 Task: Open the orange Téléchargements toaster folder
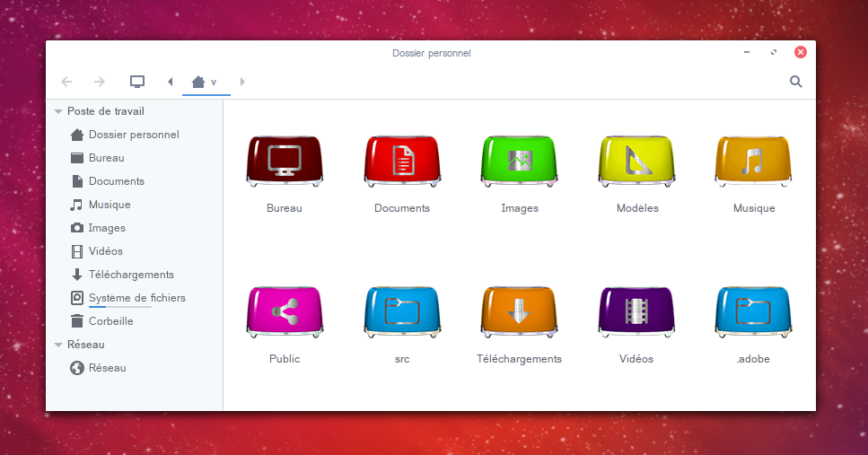(519, 311)
